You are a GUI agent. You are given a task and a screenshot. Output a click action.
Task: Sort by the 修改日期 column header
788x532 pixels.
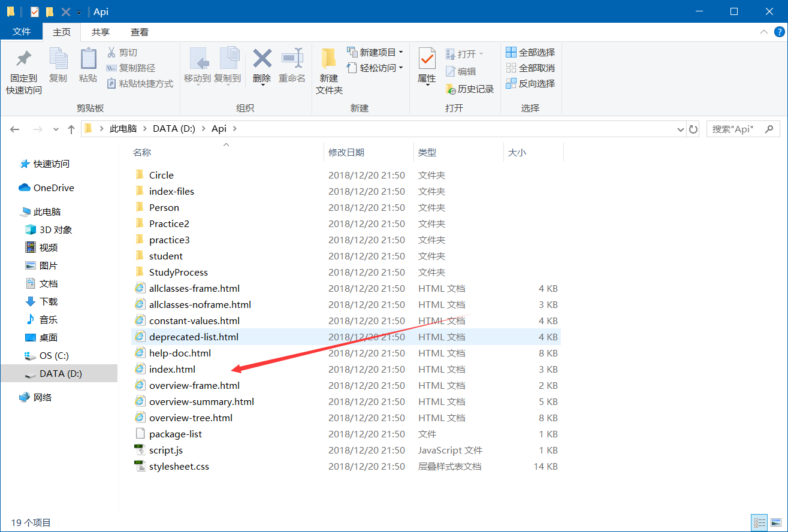pyautogui.click(x=369, y=153)
